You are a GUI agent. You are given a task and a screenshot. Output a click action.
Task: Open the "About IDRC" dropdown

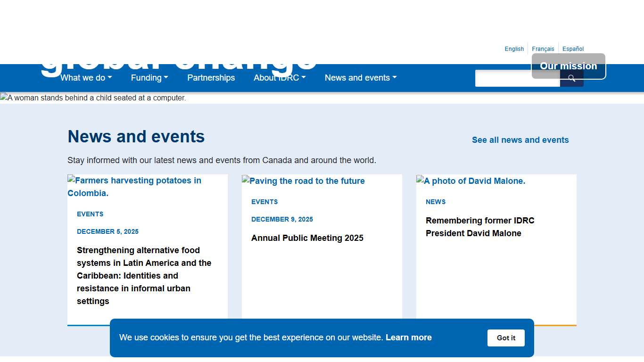click(x=279, y=78)
